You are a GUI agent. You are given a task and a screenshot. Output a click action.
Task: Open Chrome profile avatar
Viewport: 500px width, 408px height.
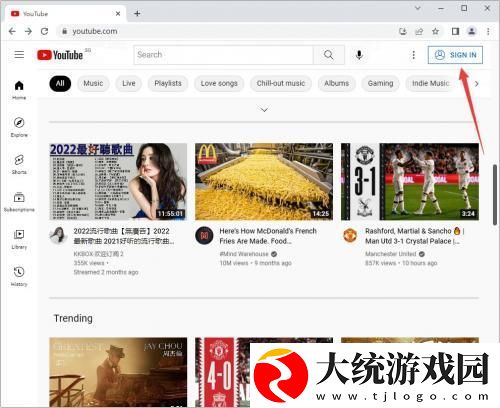472,31
